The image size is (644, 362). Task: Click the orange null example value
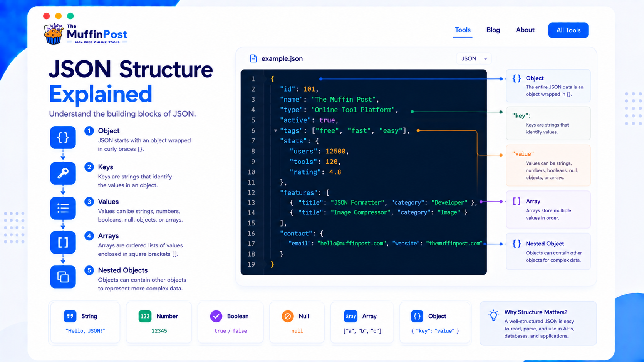click(297, 331)
